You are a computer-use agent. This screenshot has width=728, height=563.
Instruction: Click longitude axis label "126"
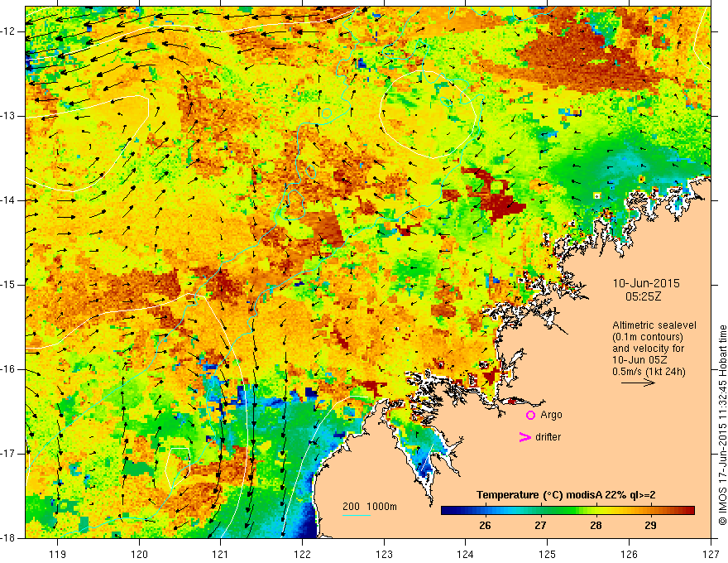(629, 554)
